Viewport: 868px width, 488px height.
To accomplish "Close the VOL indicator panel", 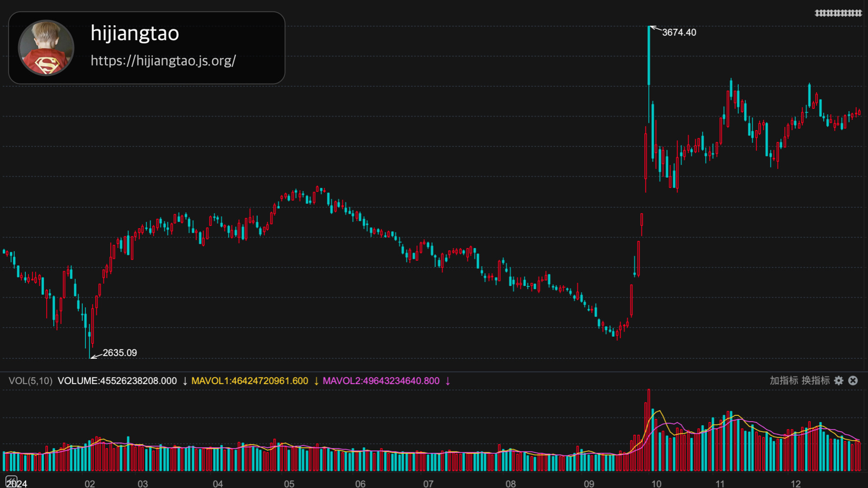I will click(x=853, y=380).
